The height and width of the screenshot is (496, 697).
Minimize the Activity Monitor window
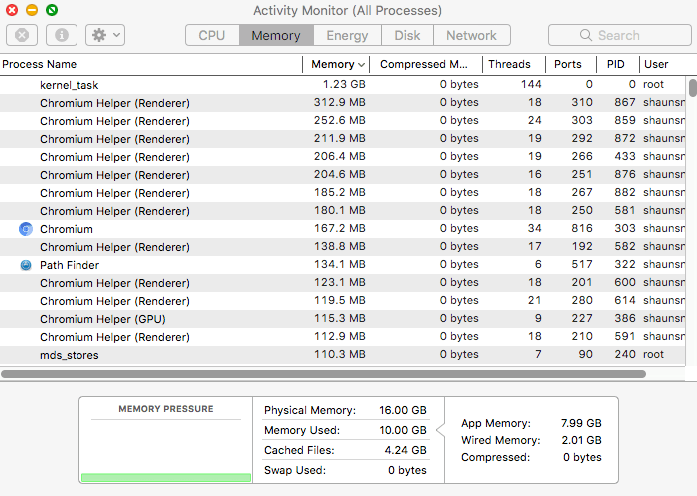pyautogui.click(x=32, y=10)
